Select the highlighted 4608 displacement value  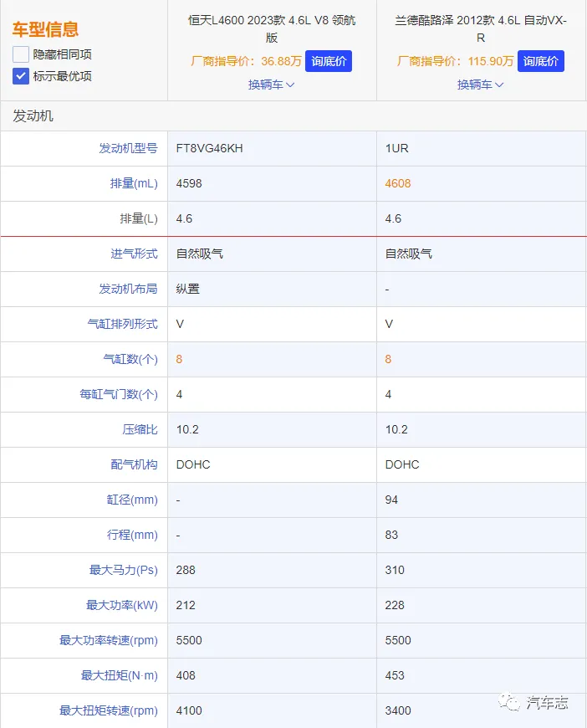(x=398, y=183)
